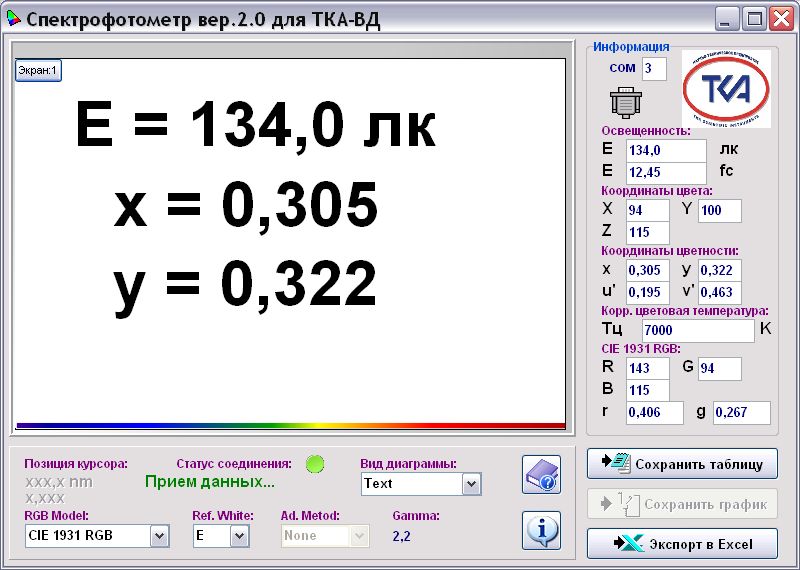Click the green connection status indicator
This screenshot has height=570, width=800.
coord(315,463)
